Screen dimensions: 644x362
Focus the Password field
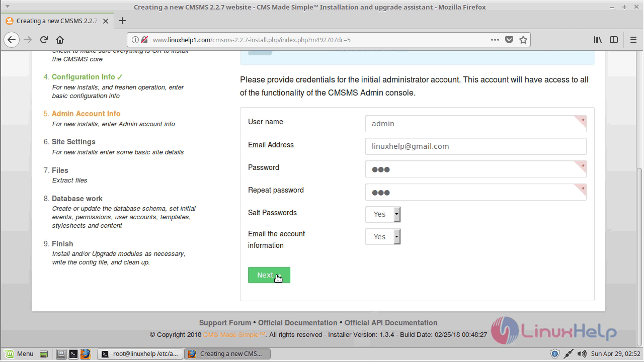475,169
